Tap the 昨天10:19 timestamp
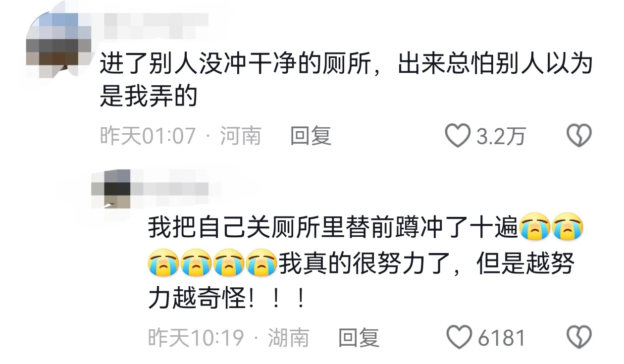This screenshot has height=364, width=624. click(x=196, y=338)
